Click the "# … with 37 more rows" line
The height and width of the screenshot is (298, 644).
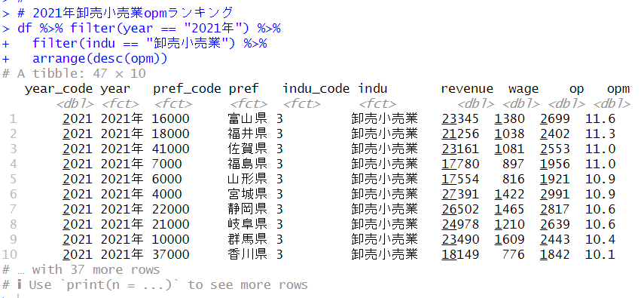pyautogui.click(x=81, y=269)
